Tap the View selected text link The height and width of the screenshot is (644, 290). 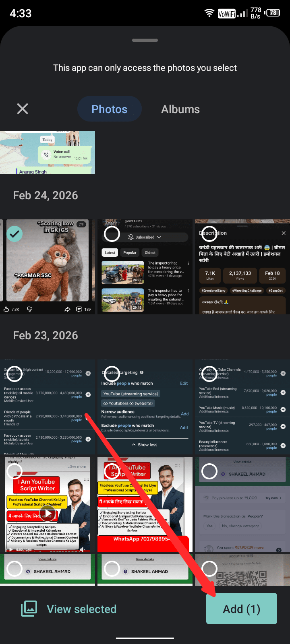coord(81,609)
